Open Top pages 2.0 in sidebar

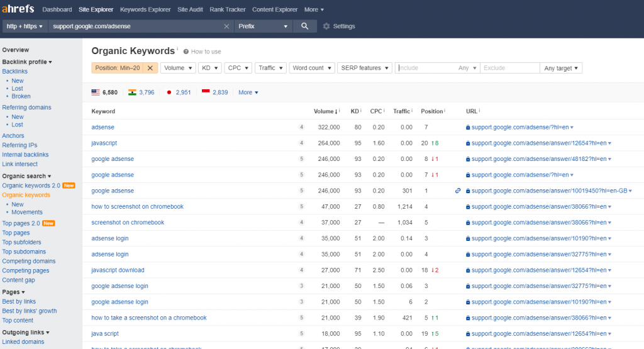click(21, 223)
